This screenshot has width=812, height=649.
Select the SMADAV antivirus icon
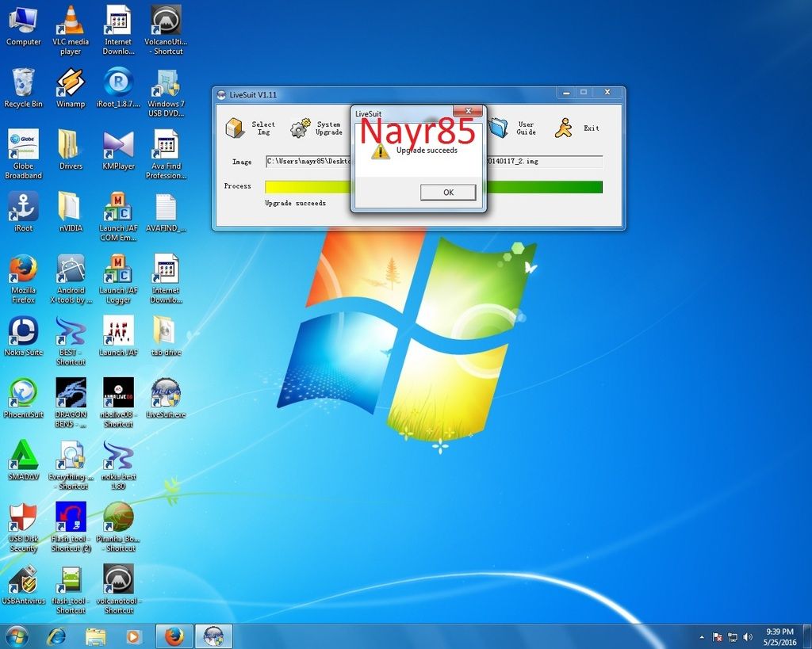pos(23,456)
